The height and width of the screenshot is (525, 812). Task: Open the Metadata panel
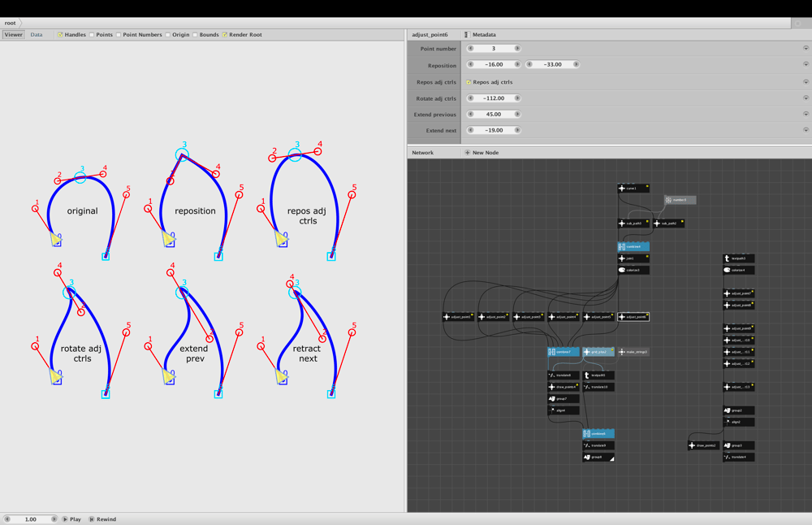coord(481,35)
